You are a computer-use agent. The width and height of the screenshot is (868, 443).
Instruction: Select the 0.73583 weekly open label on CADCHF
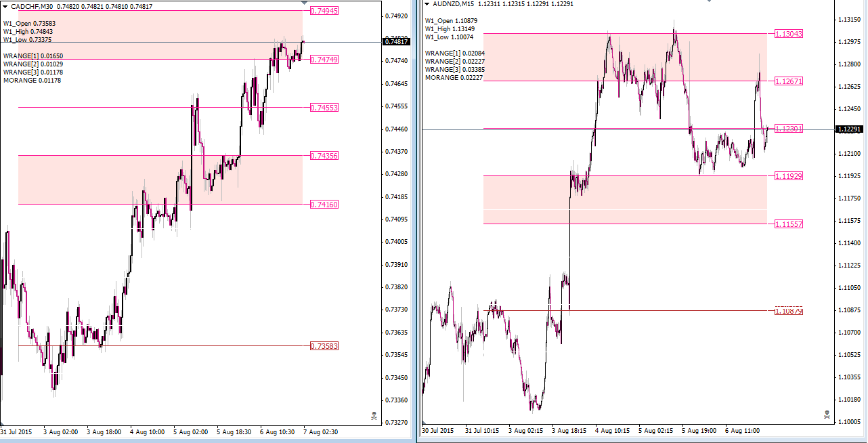[324, 346]
